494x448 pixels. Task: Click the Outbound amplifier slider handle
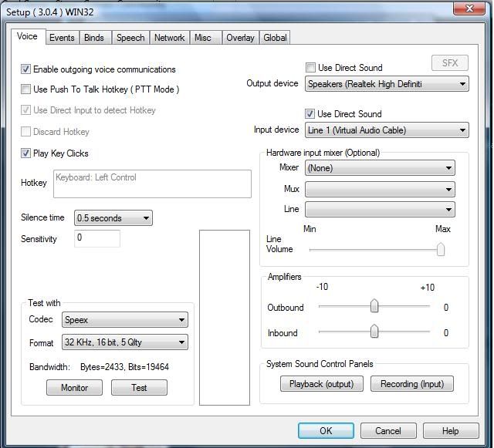tap(374, 307)
